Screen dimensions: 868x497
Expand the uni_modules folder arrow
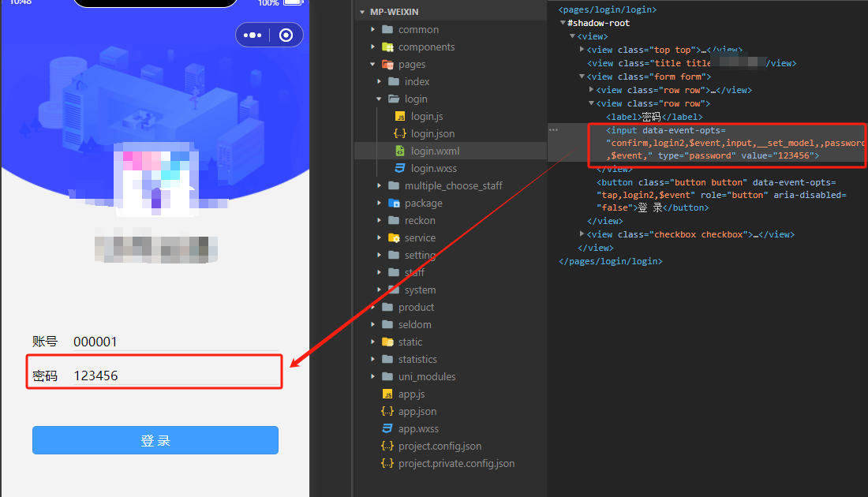pos(372,376)
